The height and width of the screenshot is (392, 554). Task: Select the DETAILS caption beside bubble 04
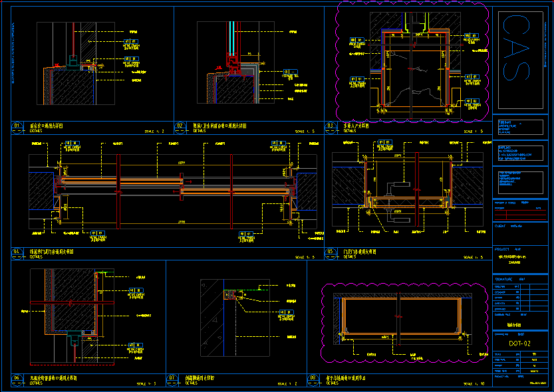[x=36, y=257]
